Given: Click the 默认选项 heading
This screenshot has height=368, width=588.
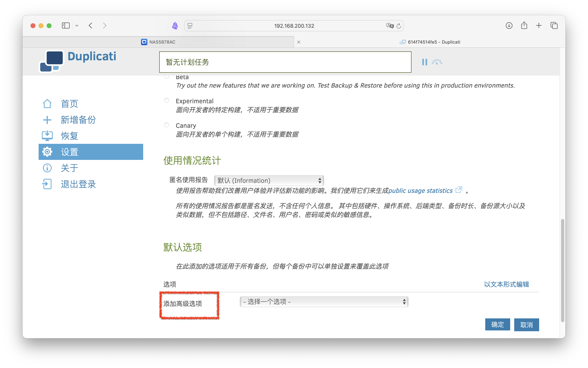Looking at the screenshot, I should [182, 247].
